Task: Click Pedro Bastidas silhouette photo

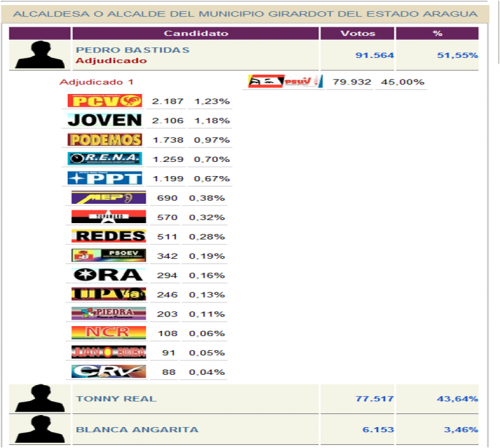Action: pyautogui.click(x=40, y=55)
